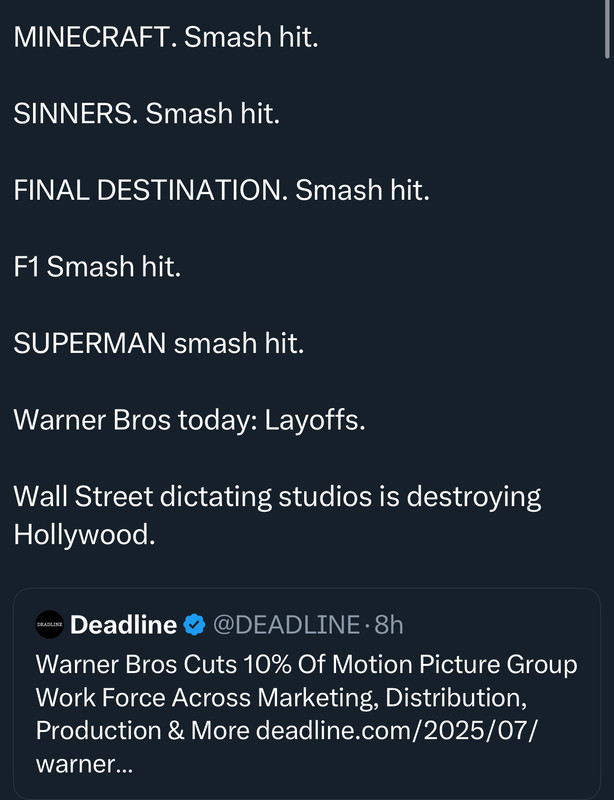Screen dimensions: 614x800
Task: Click 'Warner Bros today: Layoffs.' text
Action: (189, 420)
